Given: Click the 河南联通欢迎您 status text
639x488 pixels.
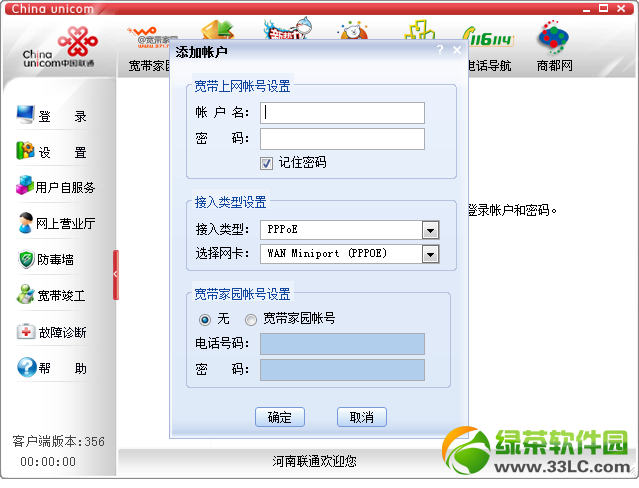Looking at the screenshot, I should pos(314,461).
